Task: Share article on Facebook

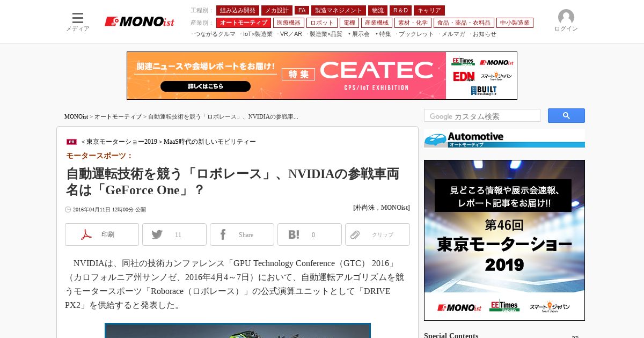Action: [x=242, y=234]
